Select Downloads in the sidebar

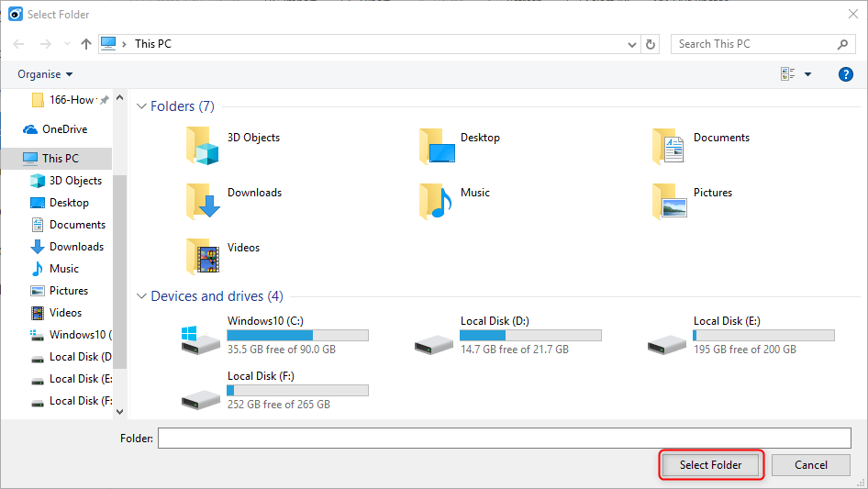(67, 247)
